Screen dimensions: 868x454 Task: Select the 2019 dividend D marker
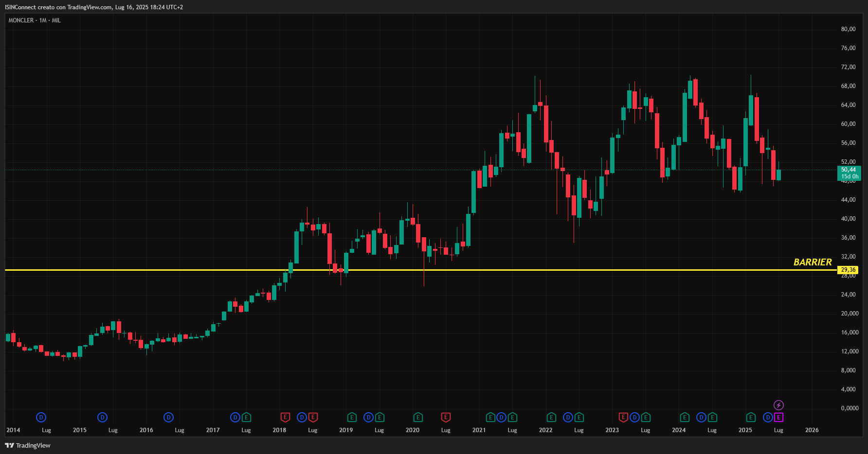[368, 417]
